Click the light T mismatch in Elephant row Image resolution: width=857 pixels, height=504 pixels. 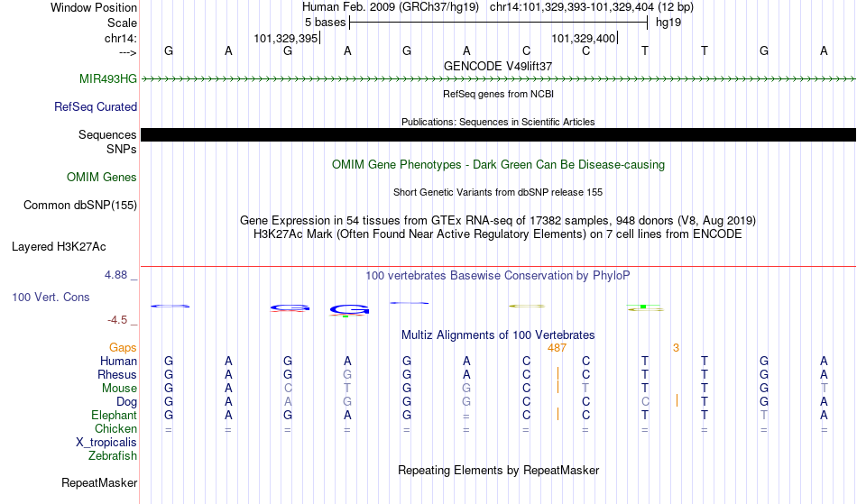pyautogui.click(x=763, y=415)
